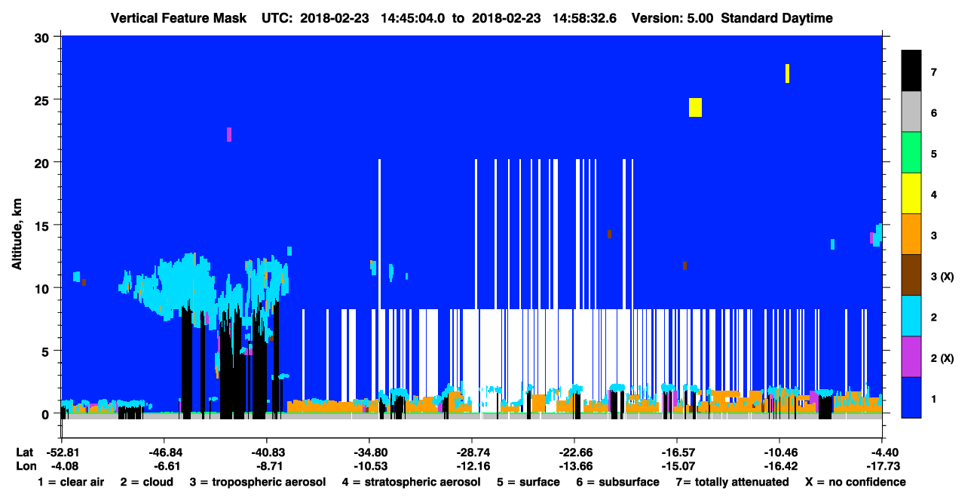Image resolution: width=980 pixels, height=503 pixels.
Task: Click the cyan color bar segment labeled 2
Action: click(911, 315)
